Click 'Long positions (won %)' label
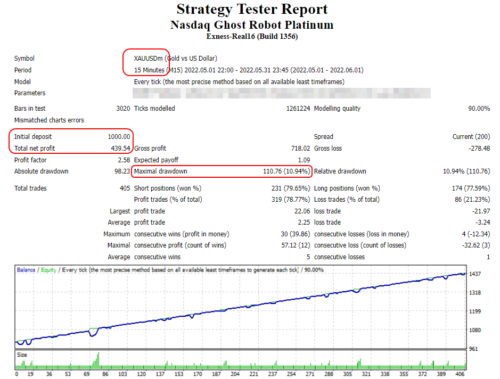The width and height of the screenshot is (500, 379). tap(347, 188)
